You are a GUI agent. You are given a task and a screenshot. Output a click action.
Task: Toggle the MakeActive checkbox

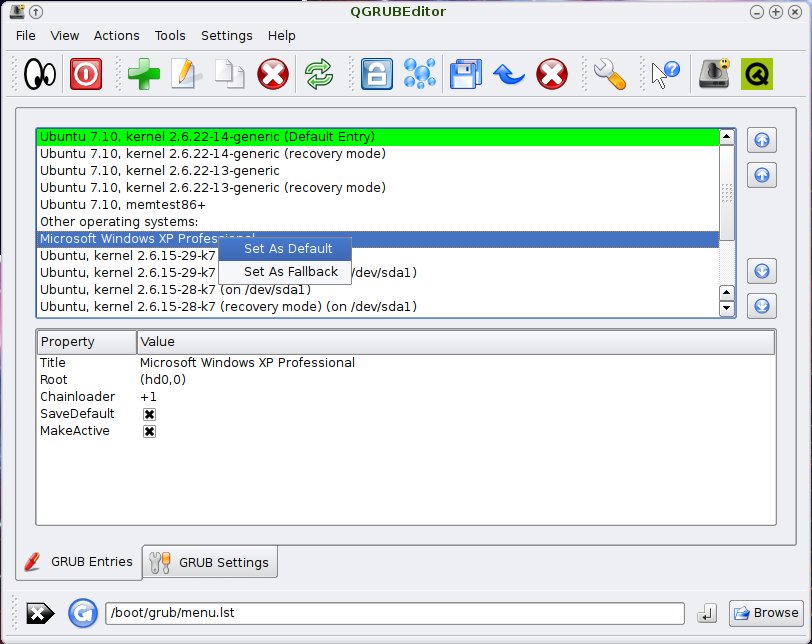(149, 431)
